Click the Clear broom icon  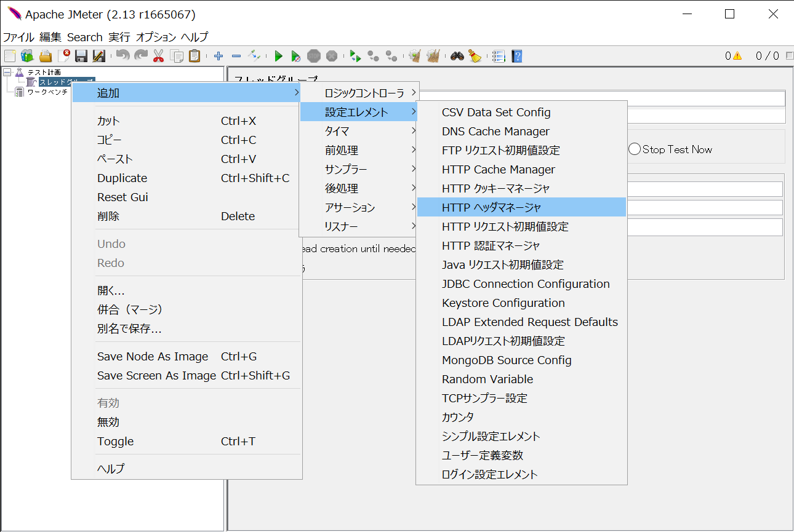[475, 56]
